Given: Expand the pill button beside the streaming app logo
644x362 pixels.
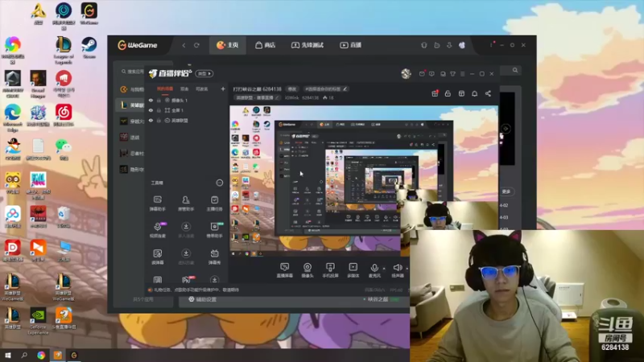Looking at the screenshot, I should (x=204, y=73).
